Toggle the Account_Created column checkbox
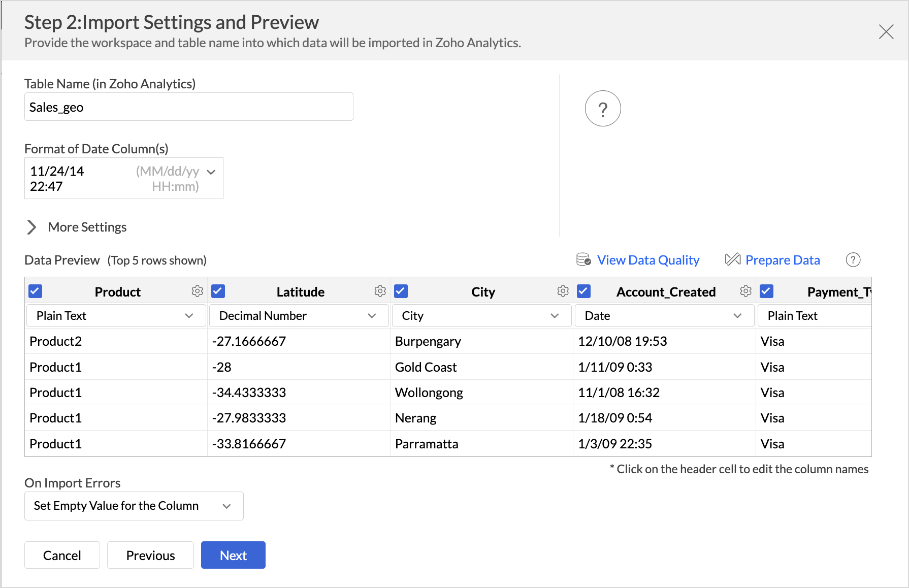This screenshot has width=909, height=588. point(584,291)
